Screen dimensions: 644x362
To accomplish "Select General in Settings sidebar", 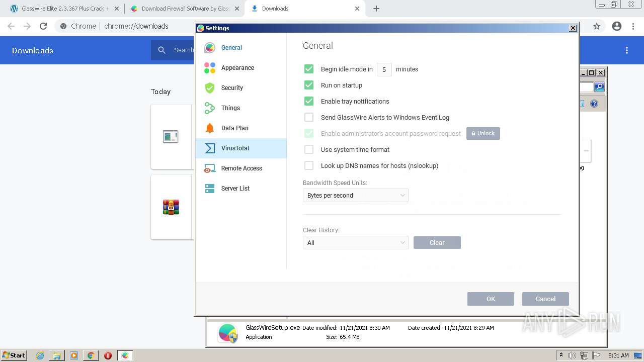I will coord(241,48).
